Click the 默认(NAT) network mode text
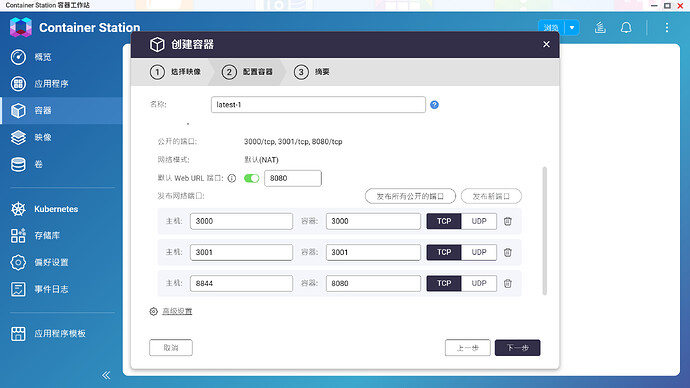Screen dimensions: 690x388 click(x=261, y=160)
